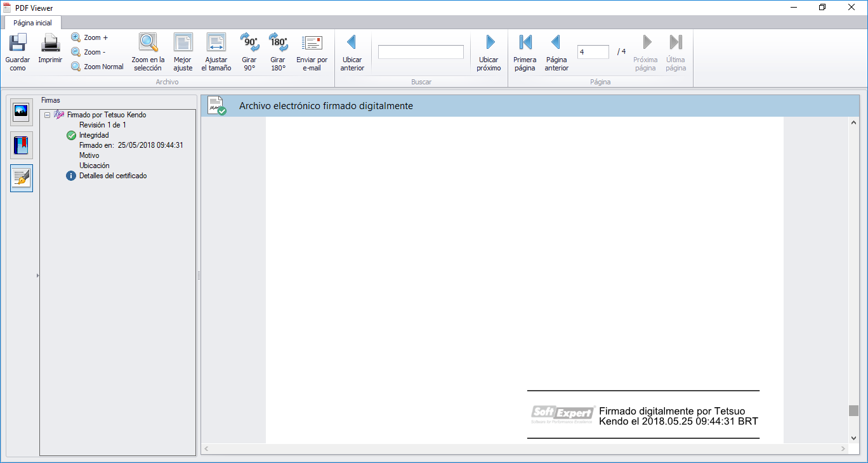Minimize the PDF Viewer window
Screen dimensions: 868x463
coord(794,8)
